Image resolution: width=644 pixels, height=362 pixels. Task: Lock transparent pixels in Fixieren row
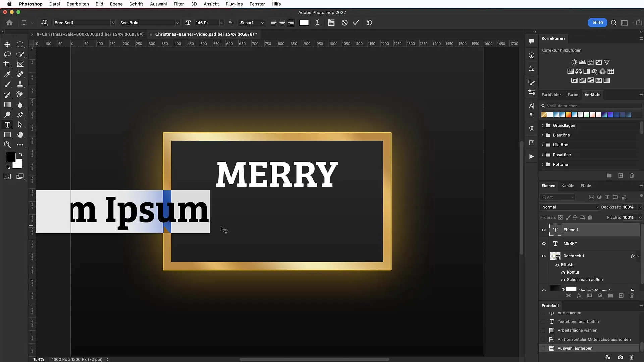click(560, 217)
